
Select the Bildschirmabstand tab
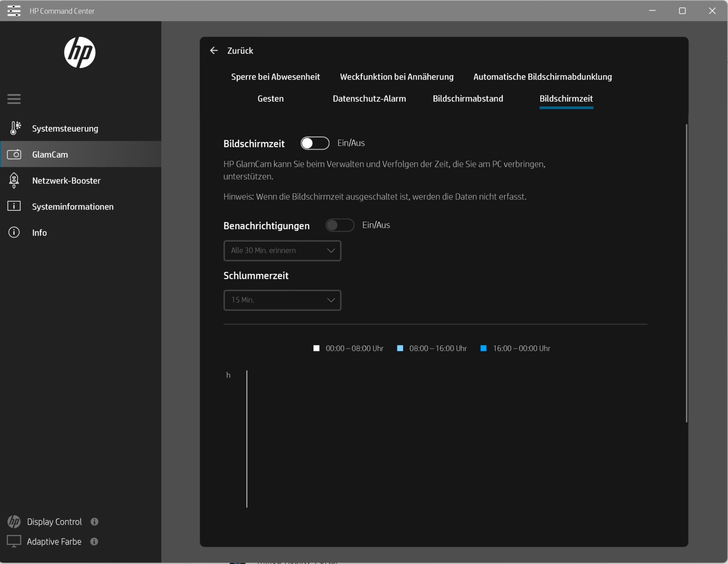[467, 99]
